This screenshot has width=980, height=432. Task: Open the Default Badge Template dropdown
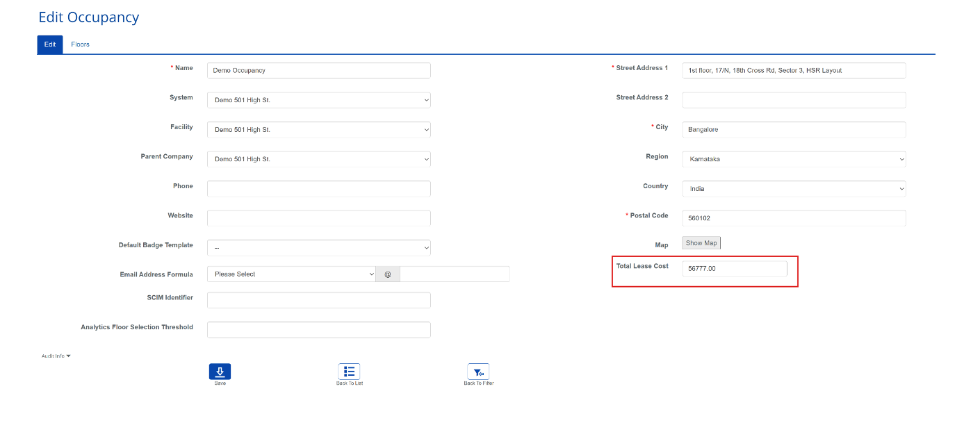pos(318,247)
